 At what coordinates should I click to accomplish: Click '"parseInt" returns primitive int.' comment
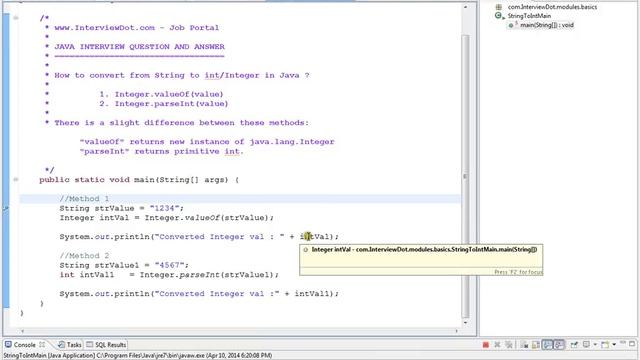point(162,151)
